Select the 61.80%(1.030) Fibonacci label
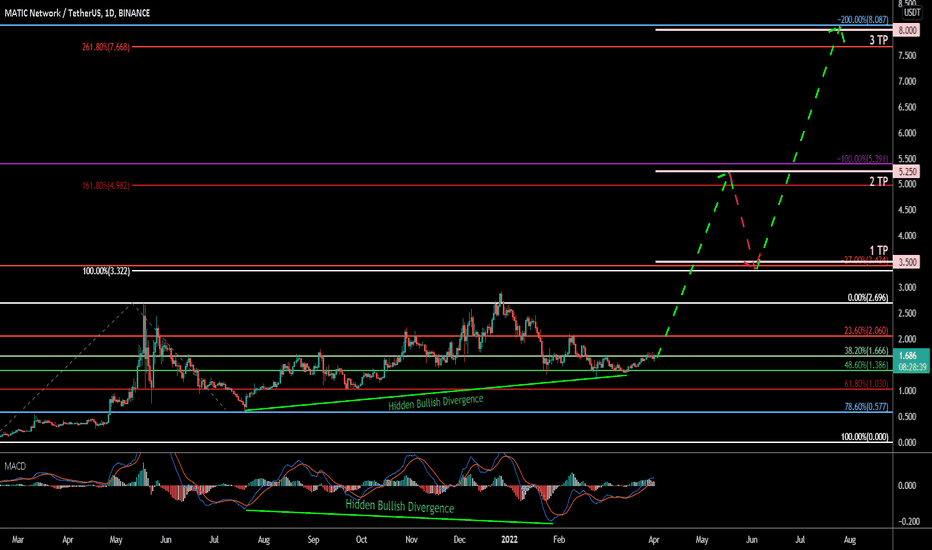Screen dimensions: 932x550 pos(867,384)
